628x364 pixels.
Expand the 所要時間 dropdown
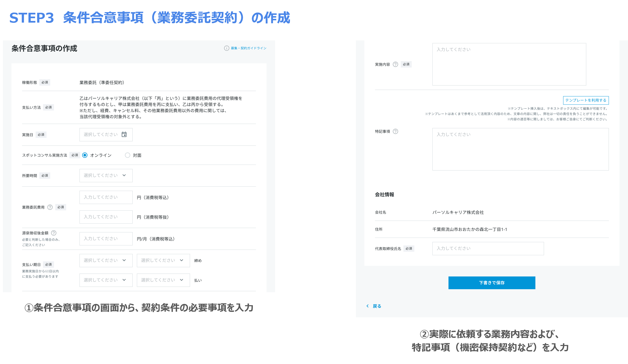pos(106,175)
